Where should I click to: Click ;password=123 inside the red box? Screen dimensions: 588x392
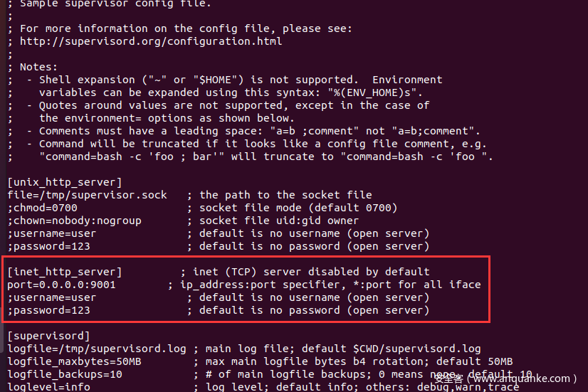[48, 310]
